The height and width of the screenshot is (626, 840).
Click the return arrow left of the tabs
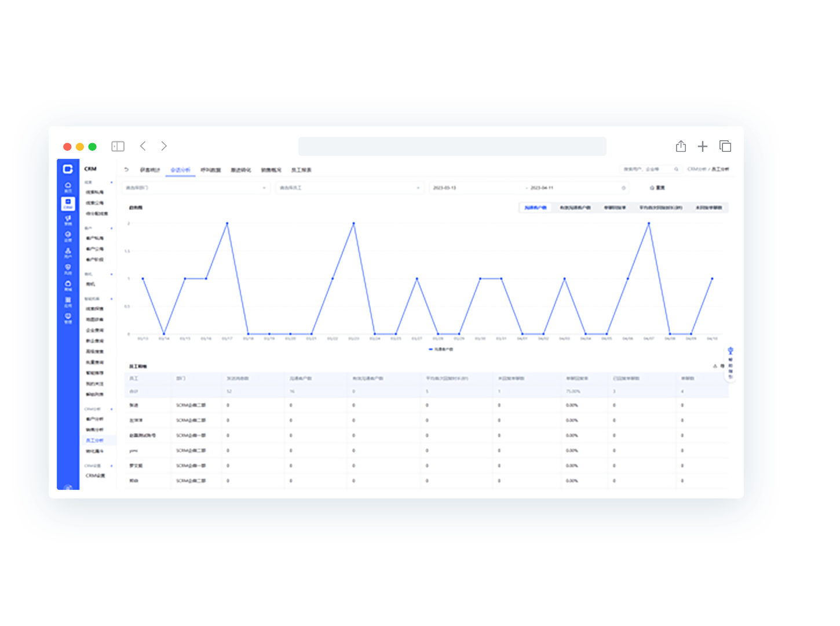(126, 170)
